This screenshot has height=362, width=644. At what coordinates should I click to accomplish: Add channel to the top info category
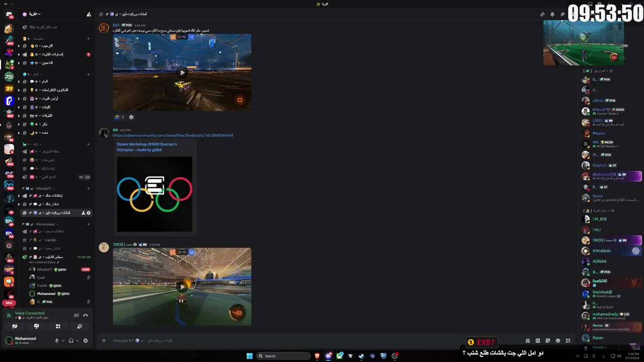point(89,39)
